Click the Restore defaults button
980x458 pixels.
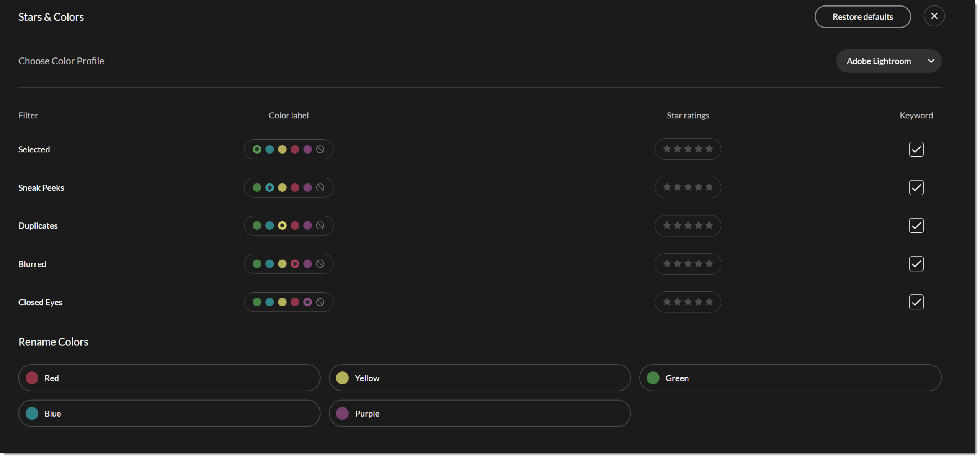[x=862, y=17]
